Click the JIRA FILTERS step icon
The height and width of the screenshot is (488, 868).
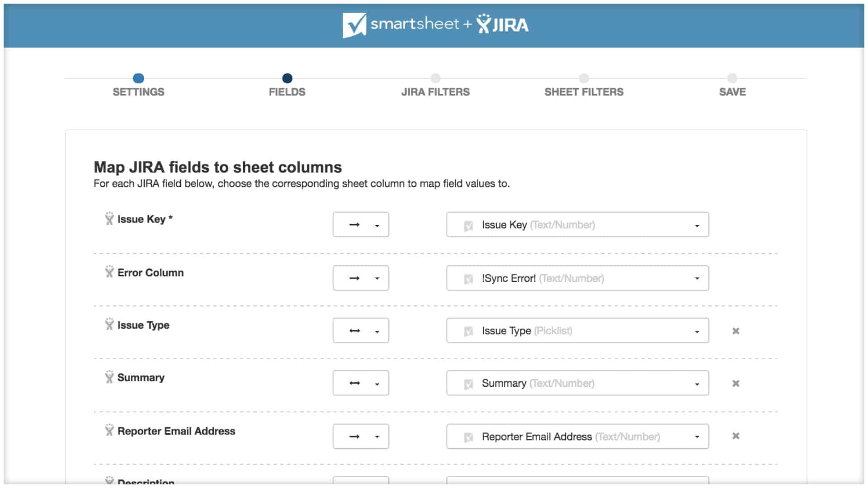tap(435, 78)
